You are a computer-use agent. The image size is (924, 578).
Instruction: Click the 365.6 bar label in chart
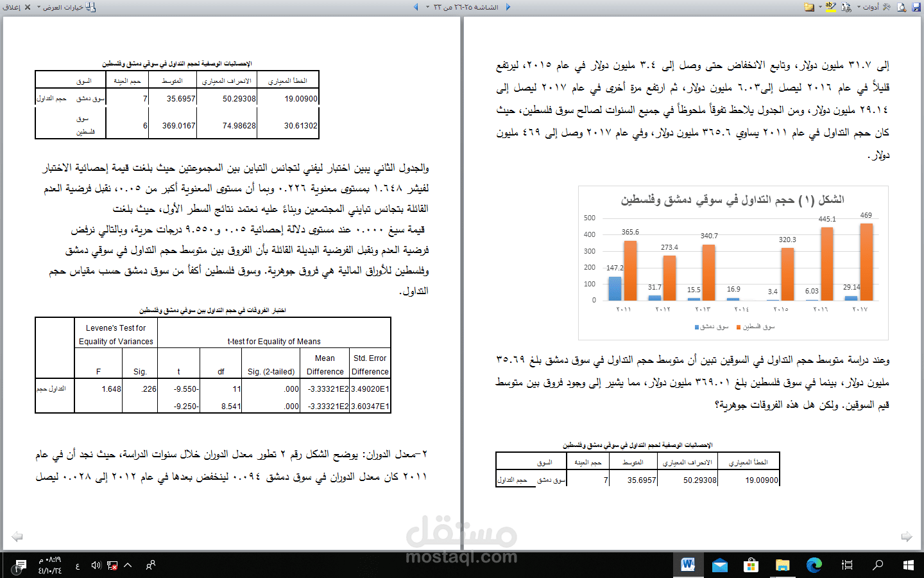click(630, 232)
